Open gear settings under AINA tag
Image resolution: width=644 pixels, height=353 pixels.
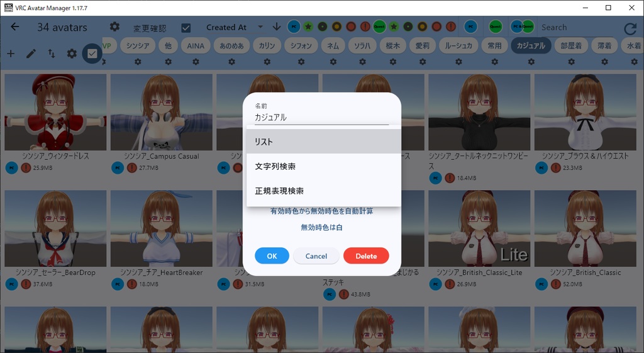[x=196, y=62]
